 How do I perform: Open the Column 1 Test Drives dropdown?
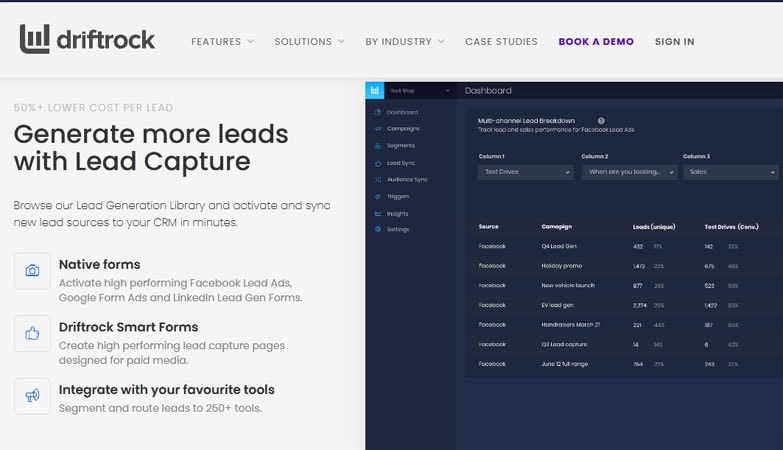coord(526,172)
